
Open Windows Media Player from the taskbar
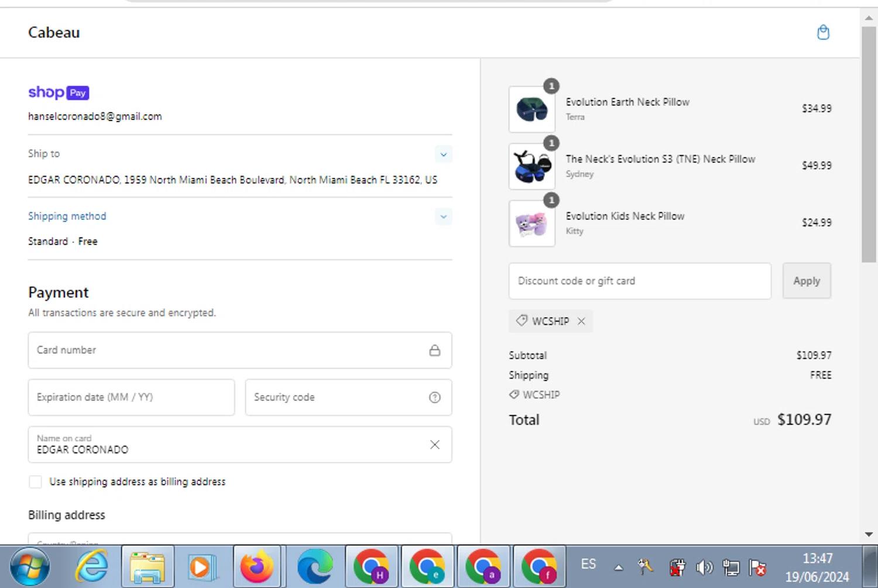pos(203,566)
